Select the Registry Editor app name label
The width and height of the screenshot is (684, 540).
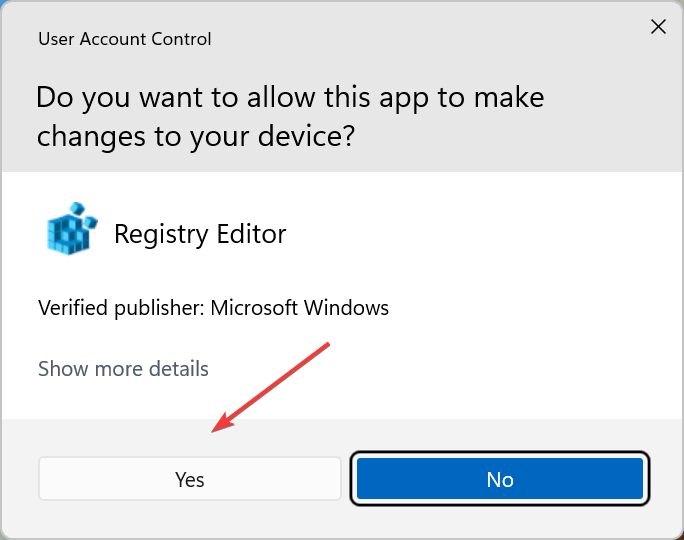tap(200, 234)
